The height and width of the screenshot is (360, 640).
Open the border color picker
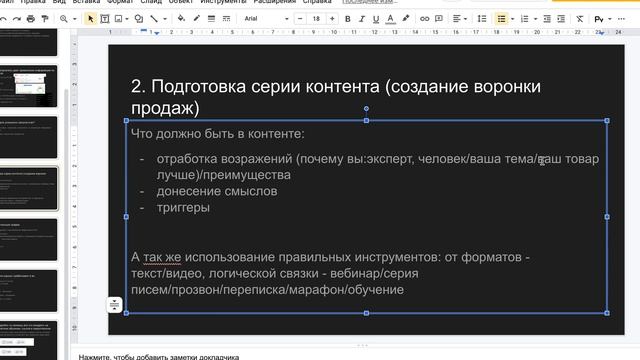tap(197, 19)
